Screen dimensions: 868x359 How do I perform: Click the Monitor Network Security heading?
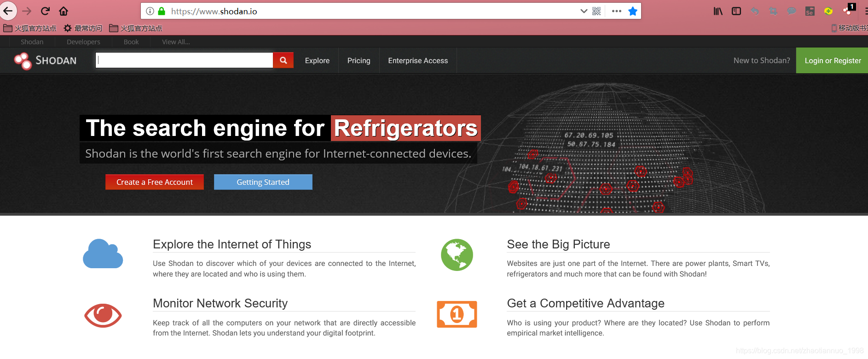coord(220,303)
